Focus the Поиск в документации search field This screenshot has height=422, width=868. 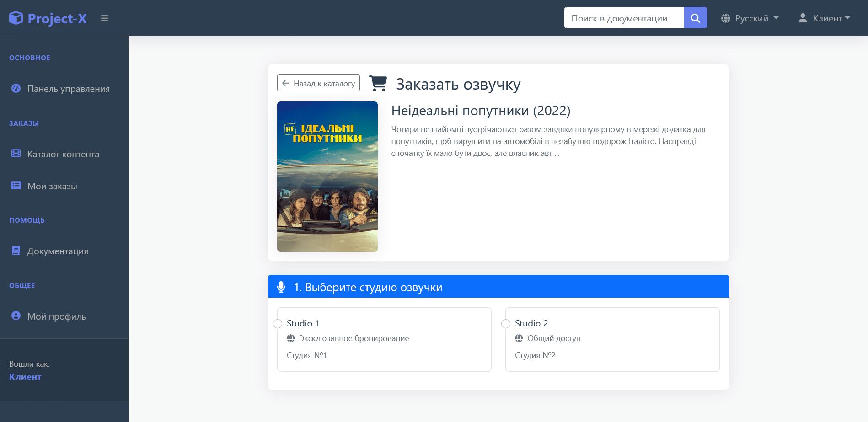click(624, 18)
